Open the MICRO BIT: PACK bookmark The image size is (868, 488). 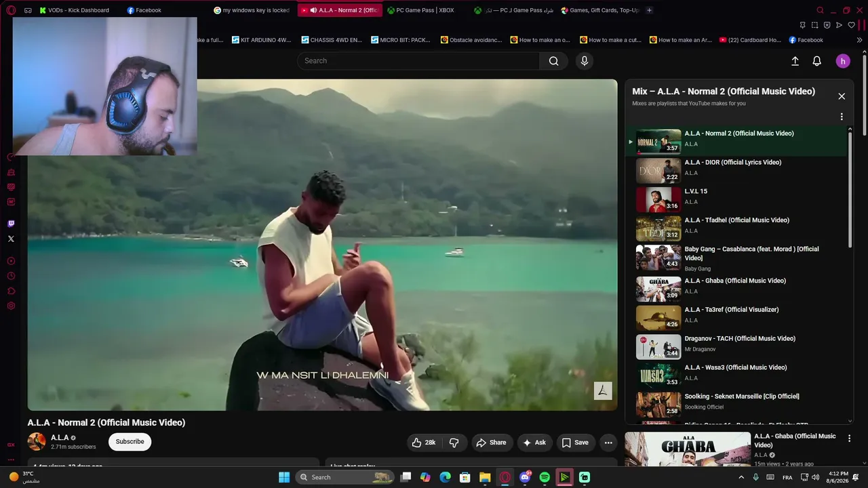click(x=400, y=40)
